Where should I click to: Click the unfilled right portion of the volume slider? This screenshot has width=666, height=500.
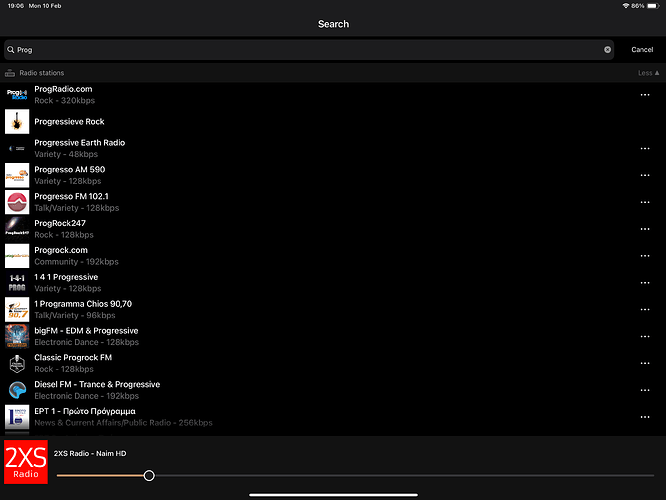tap(404, 475)
